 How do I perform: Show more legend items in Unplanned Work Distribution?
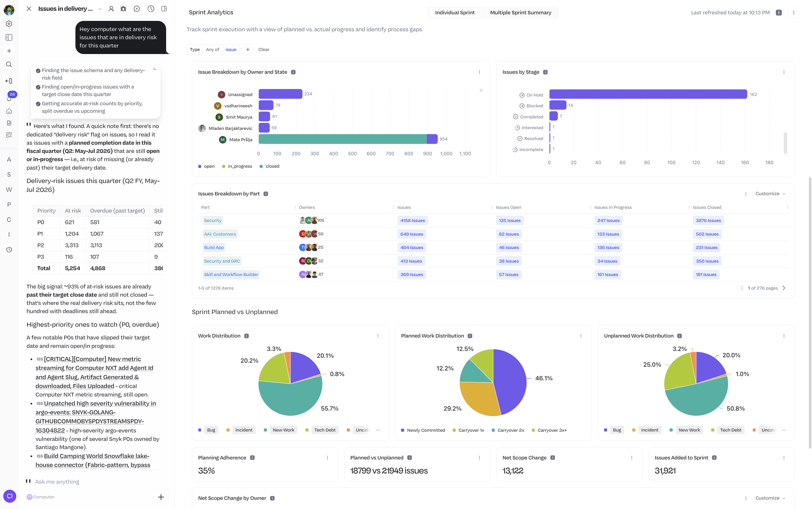[x=784, y=430]
